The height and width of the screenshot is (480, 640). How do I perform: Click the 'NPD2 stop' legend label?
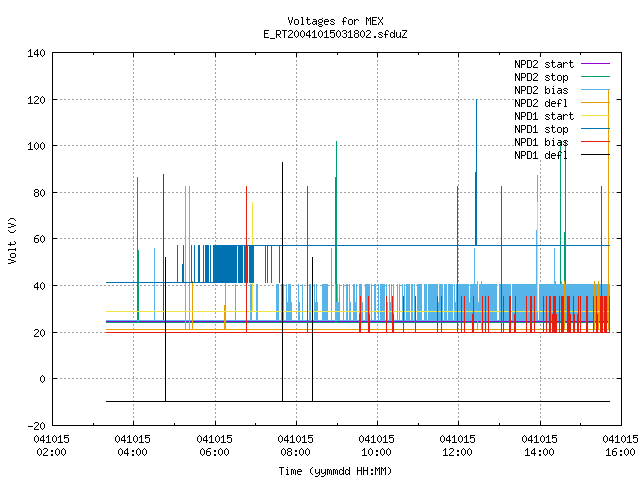point(541,77)
